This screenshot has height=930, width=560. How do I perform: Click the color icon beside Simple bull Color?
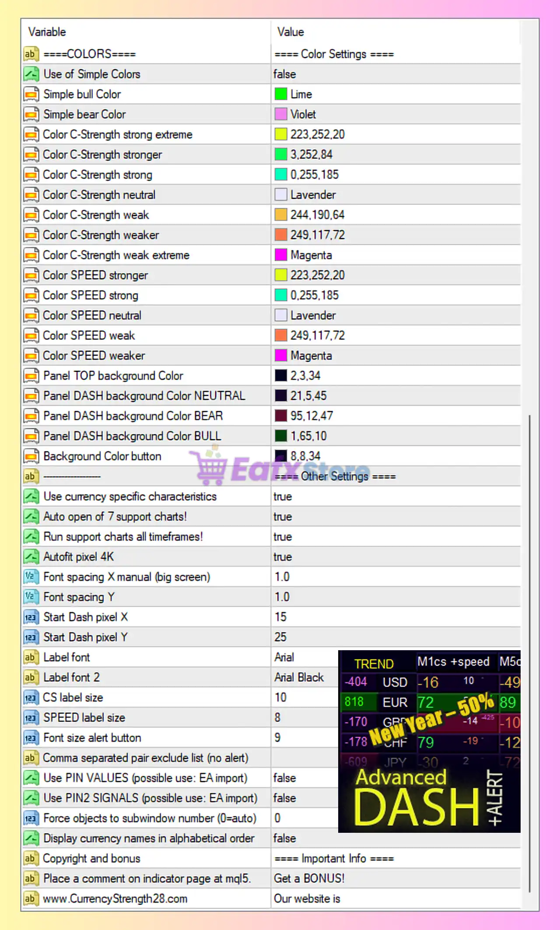pyautogui.click(x=31, y=94)
